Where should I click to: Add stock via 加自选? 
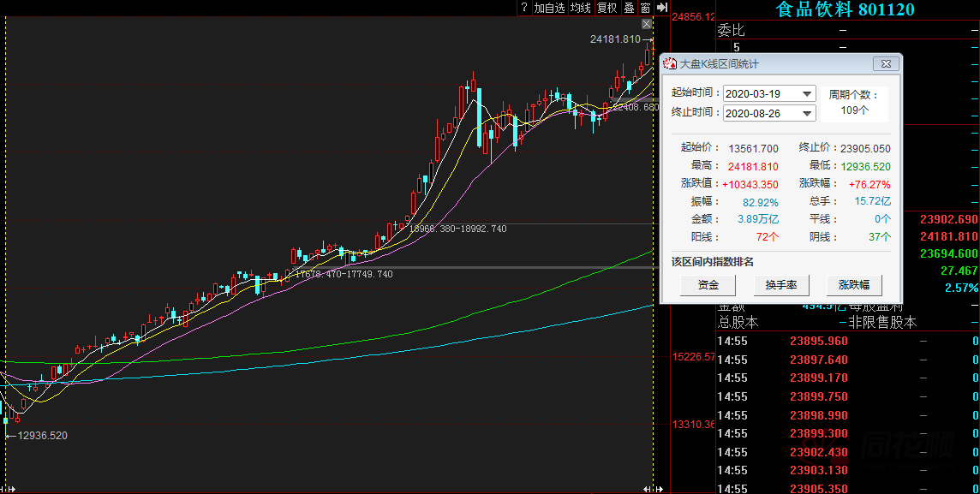pyautogui.click(x=549, y=8)
